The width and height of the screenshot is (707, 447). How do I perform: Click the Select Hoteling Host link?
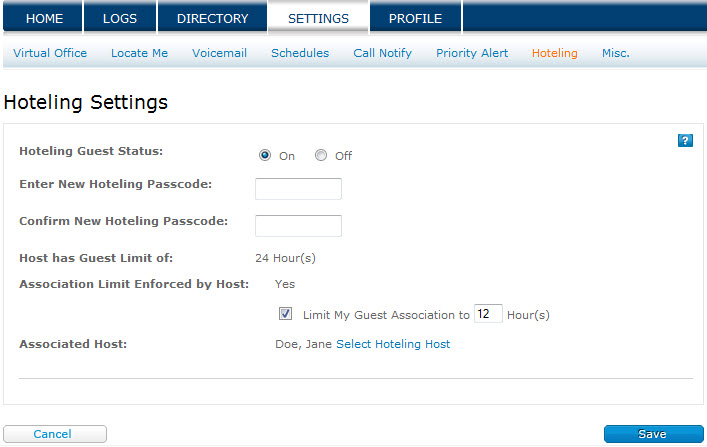pos(393,344)
